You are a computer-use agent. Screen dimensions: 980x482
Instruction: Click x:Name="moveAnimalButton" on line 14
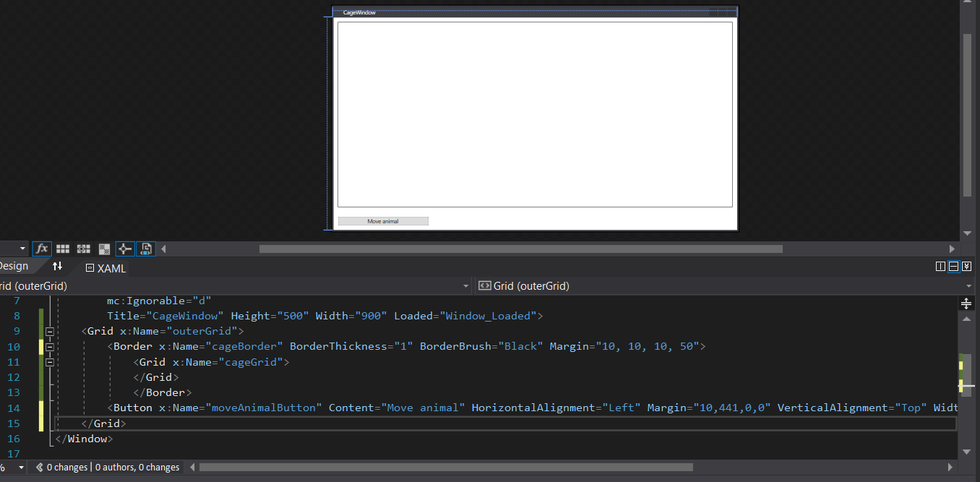[241, 408]
